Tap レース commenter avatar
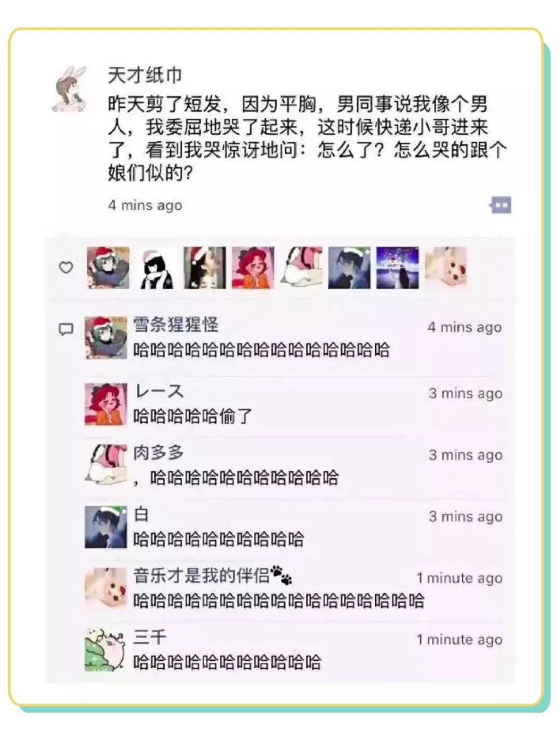Screen dimensions: 560x738 (x=106, y=404)
